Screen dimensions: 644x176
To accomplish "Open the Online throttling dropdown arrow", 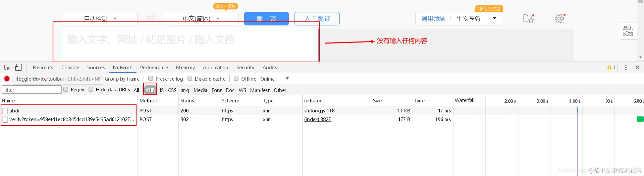I will tap(287, 79).
